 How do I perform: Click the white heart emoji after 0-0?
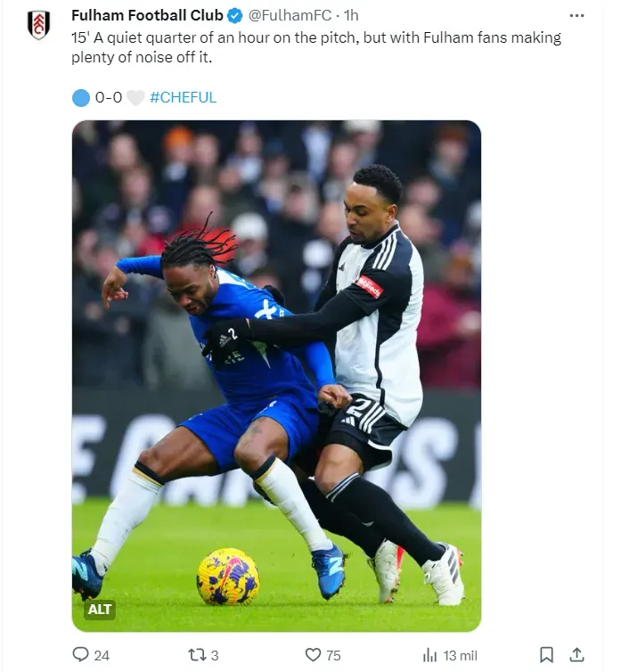[x=135, y=98]
